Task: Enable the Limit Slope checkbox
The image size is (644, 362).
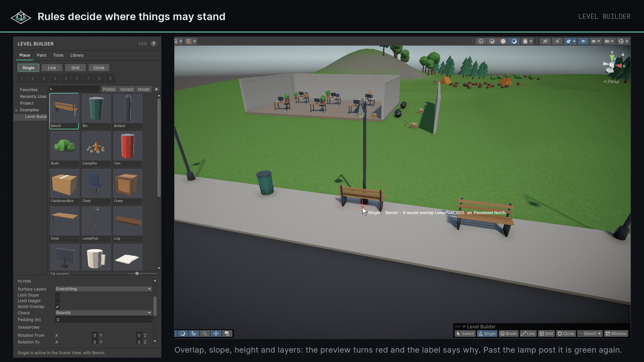Action: 57,295
